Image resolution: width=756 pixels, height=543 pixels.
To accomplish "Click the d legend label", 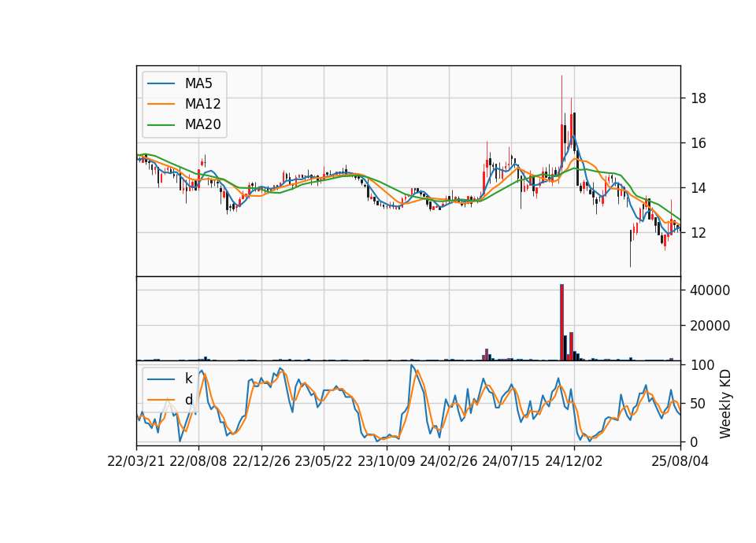I will (x=188, y=400).
